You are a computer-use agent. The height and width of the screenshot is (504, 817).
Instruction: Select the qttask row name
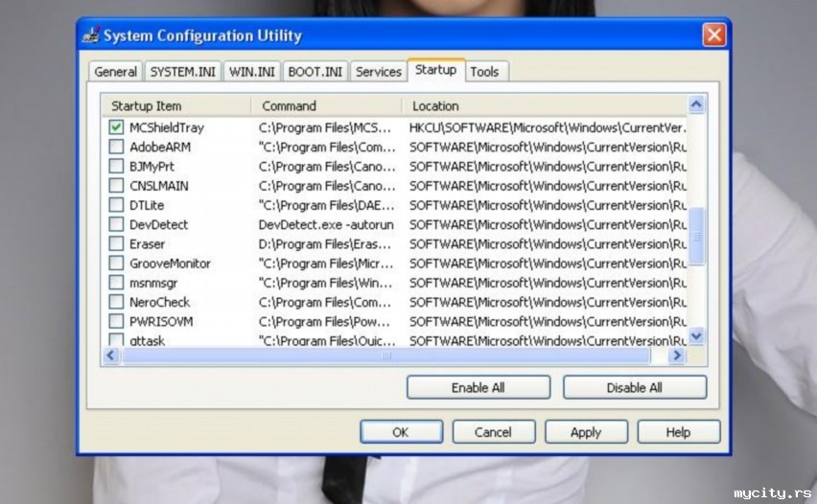point(147,341)
